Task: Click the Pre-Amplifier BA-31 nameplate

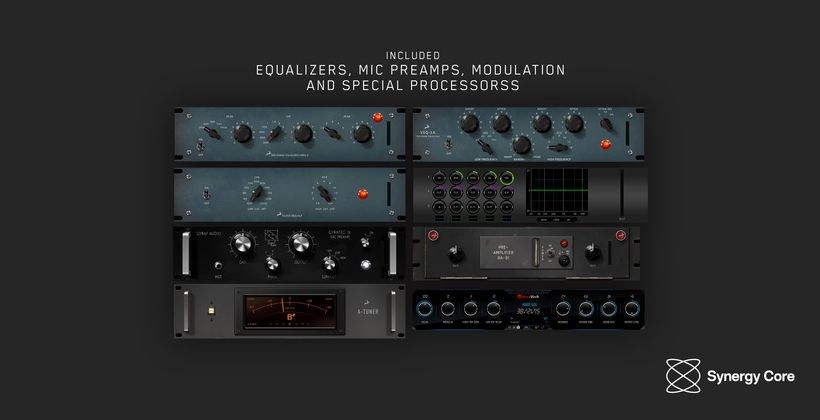Action: tap(502, 247)
